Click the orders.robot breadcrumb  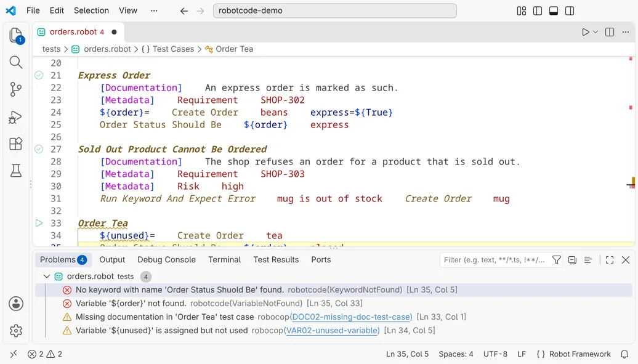[102, 49]
